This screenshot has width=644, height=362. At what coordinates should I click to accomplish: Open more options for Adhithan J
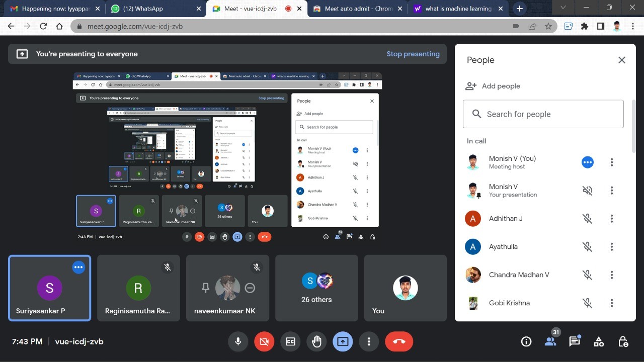[x=612, y=219]
